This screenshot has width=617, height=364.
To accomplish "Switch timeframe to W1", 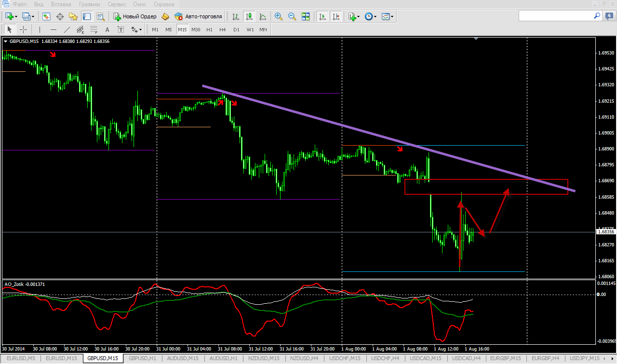I will 250,29.
